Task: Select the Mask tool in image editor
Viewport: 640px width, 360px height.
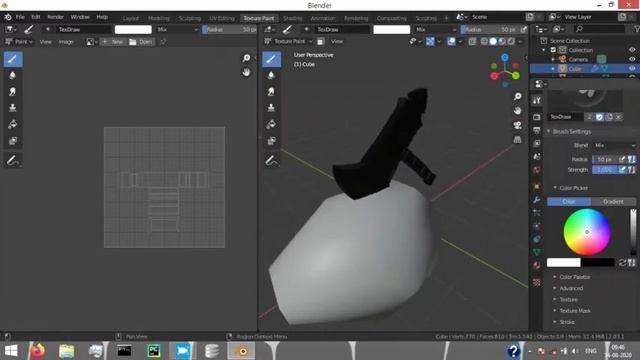Action: [13, 141]
